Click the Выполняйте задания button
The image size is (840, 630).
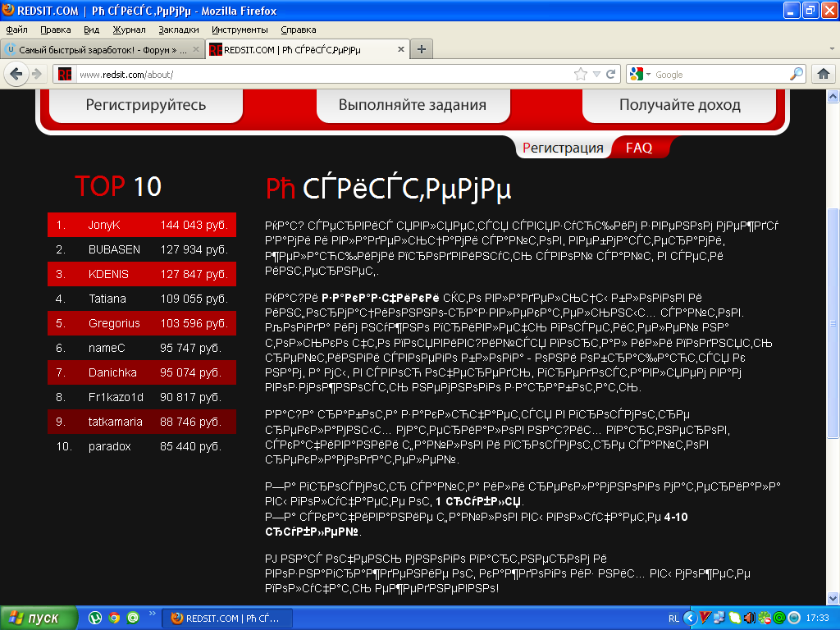[x=413, y=105]
